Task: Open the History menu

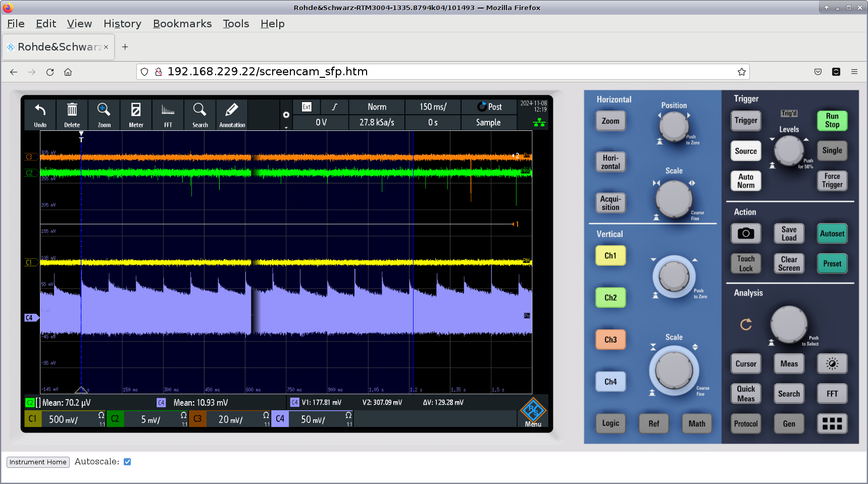Action: [x=122, y=24]
